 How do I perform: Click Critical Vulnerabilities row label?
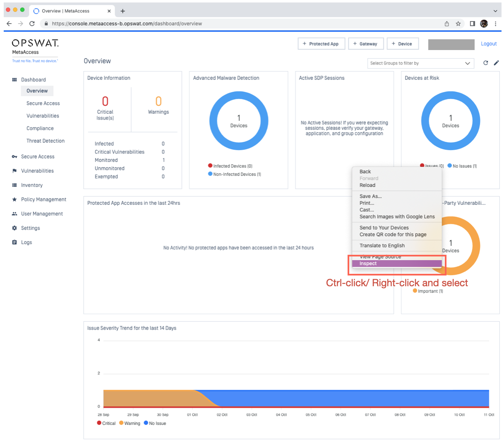(x=120, y=152)
